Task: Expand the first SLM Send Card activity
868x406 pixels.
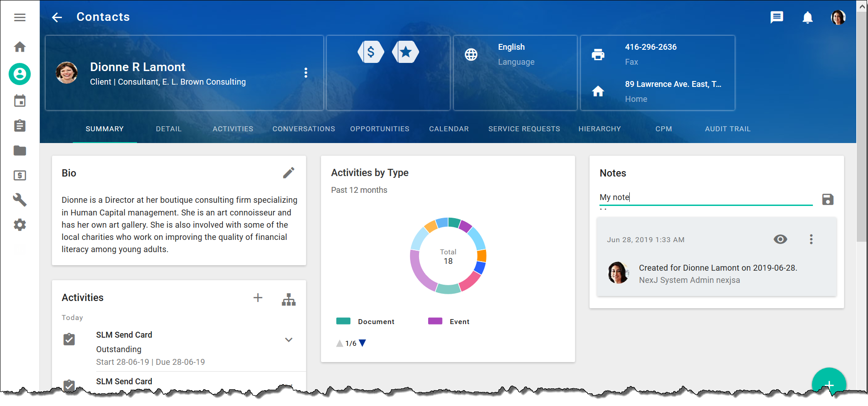Action: coord(288,340)
